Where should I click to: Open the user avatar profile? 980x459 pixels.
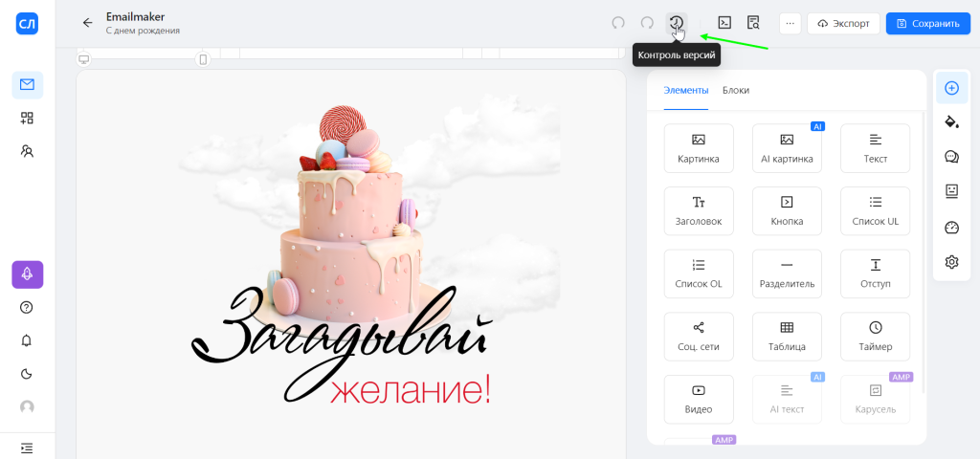click(x=27, y=407)
